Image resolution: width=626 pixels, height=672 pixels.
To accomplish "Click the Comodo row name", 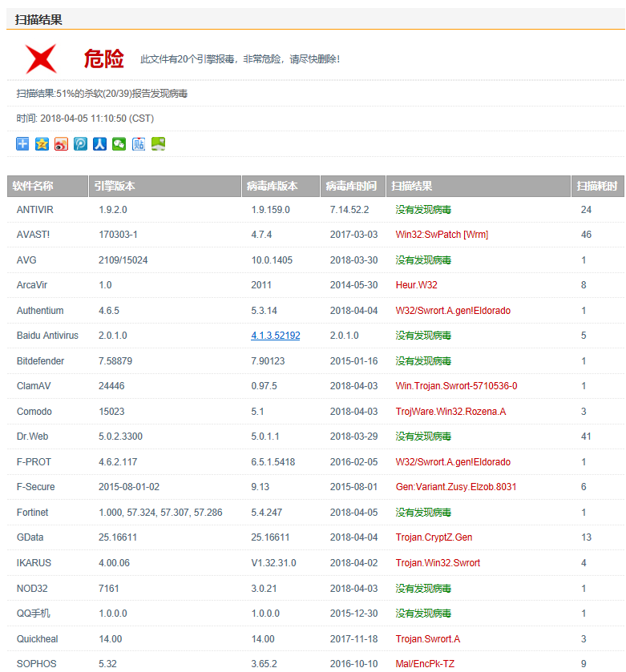I will pos(34,412).
